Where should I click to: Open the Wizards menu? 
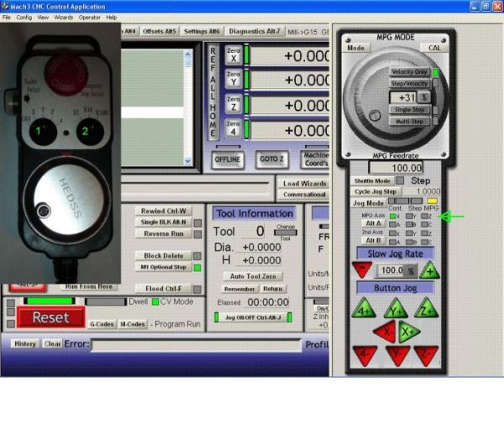click(x=63, y=18)
